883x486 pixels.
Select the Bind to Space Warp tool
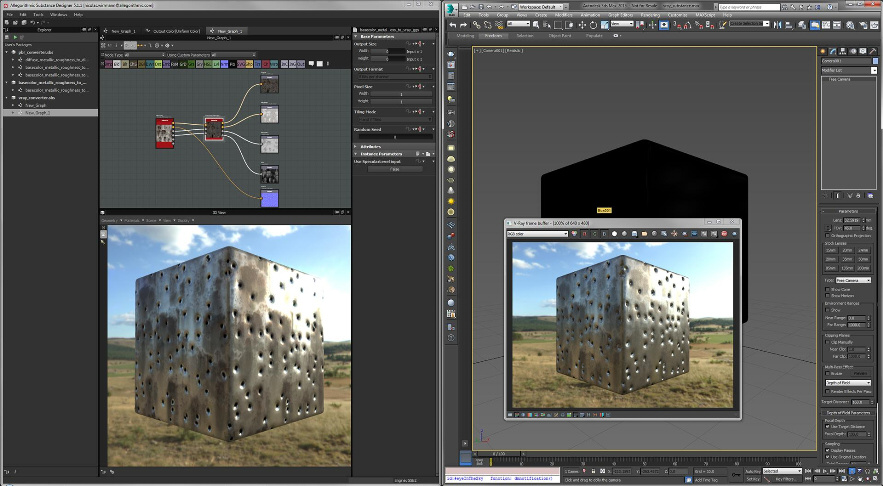pyautogui.click(x=499, y=25)
